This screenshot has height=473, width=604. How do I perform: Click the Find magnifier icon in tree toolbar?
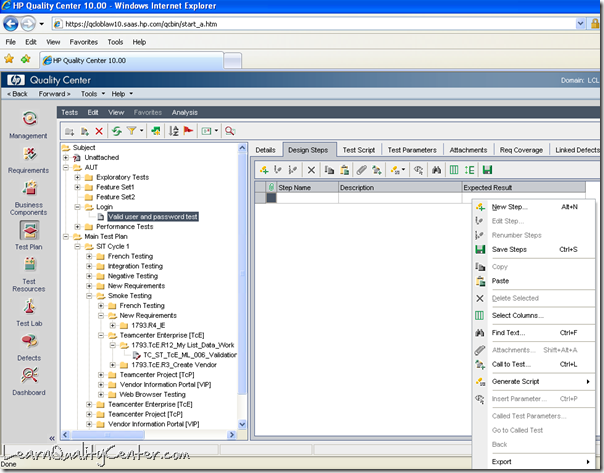(230, 131)
